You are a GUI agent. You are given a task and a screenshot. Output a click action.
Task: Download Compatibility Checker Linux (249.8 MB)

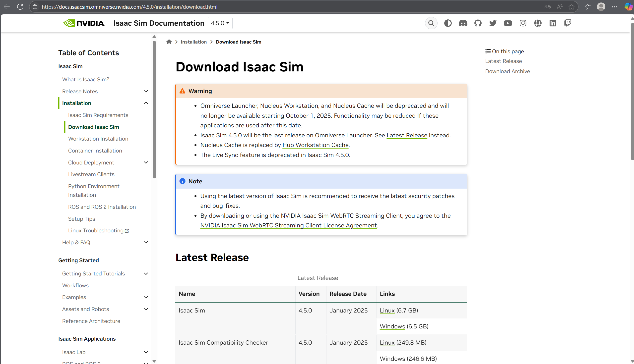(387, 343)
